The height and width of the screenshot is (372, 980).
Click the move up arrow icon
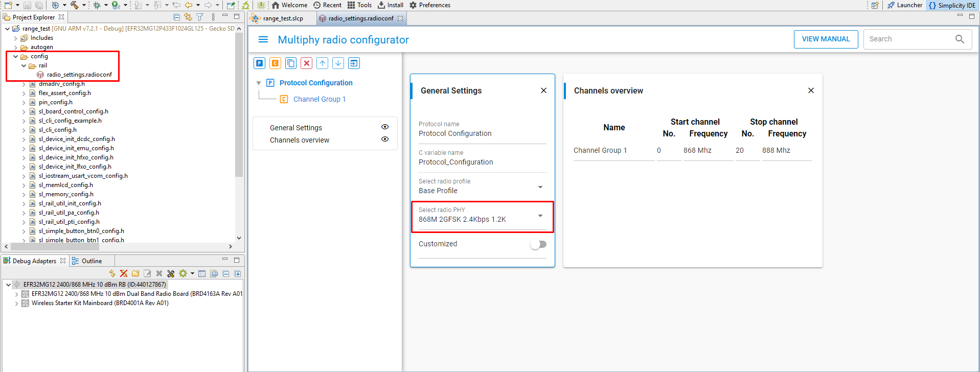click(323, 63)
